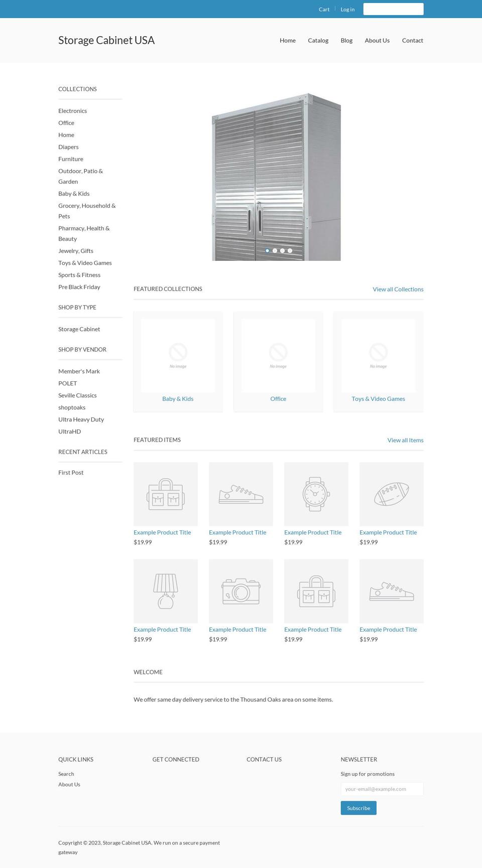
Task: Focus the newsletter email field
Action: (382, 789)
